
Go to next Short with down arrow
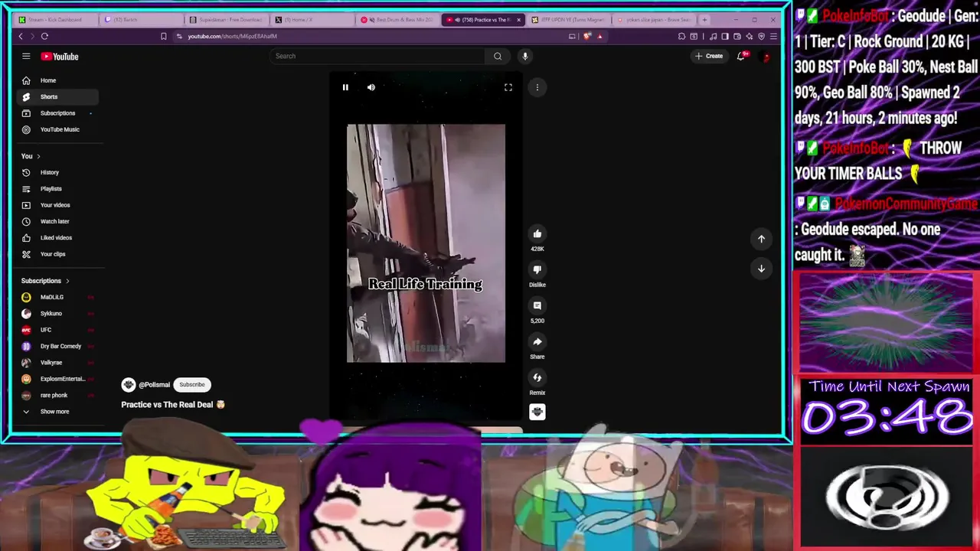[x=761, y=269]
